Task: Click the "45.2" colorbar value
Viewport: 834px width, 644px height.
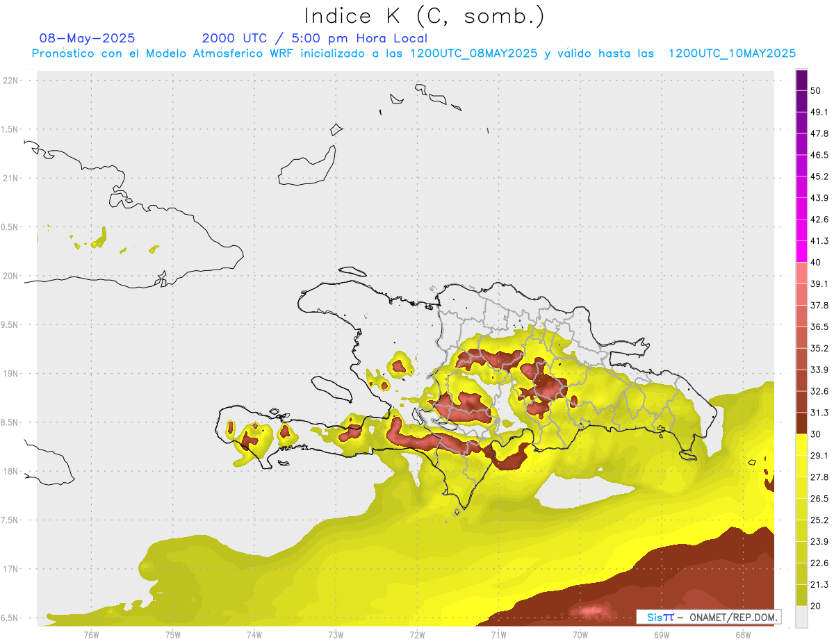Action: point(819,176)
